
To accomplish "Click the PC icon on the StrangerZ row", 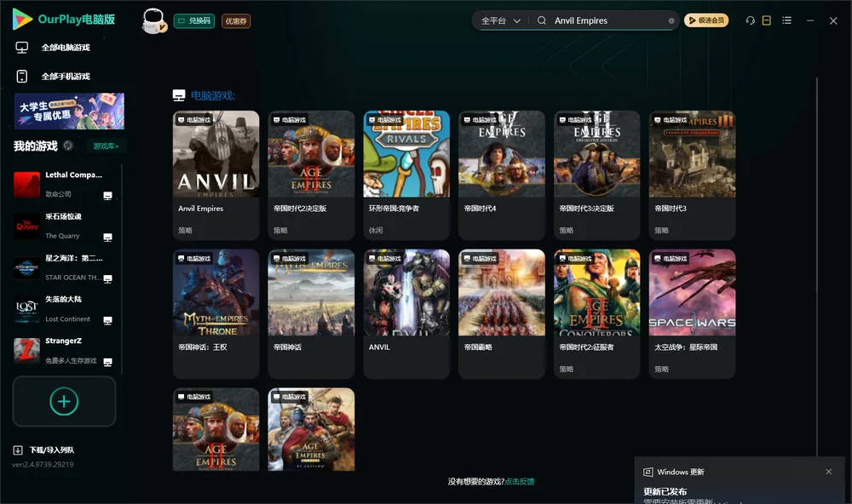I will 107,362.
